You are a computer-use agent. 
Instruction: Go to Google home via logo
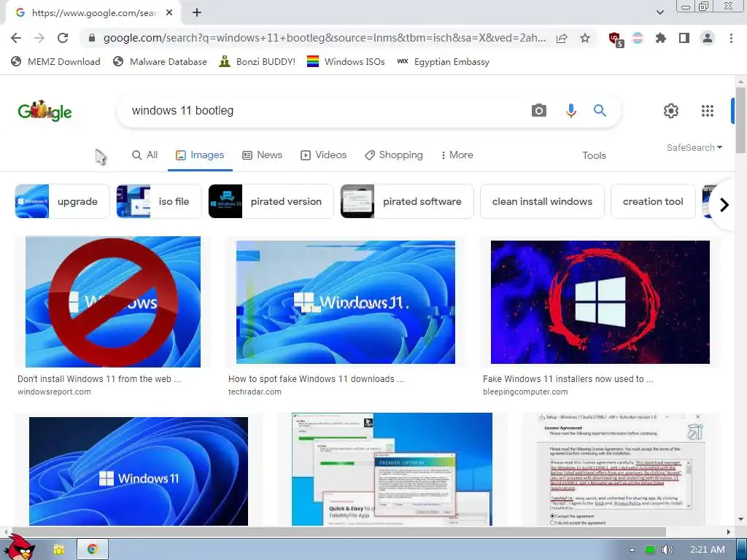(44, 111)
